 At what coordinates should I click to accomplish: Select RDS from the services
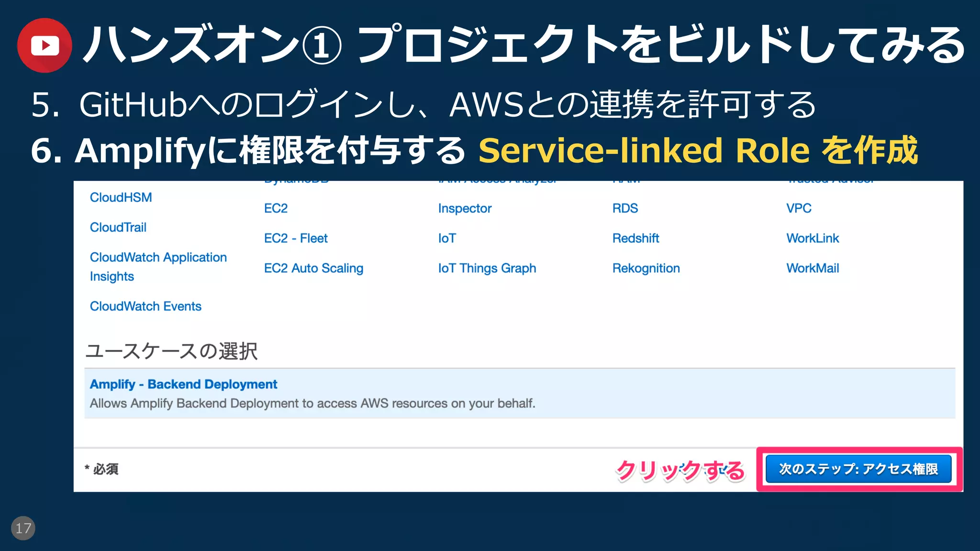[625, 209]
